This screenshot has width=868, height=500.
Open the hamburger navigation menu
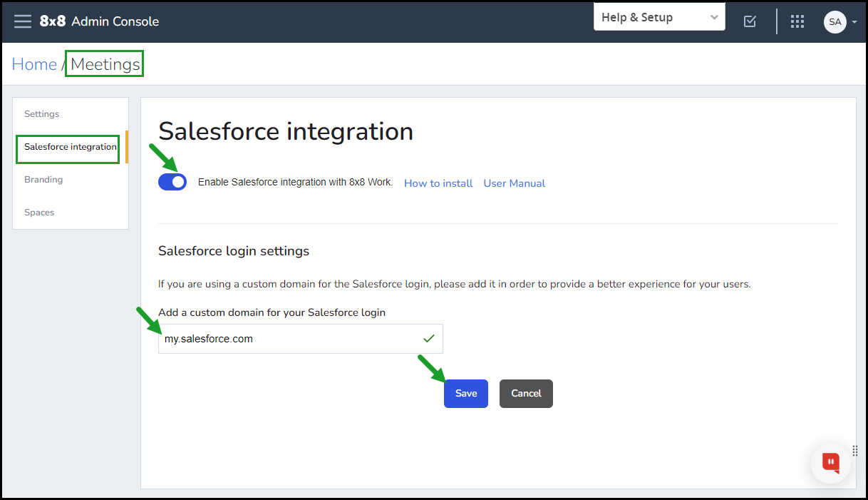point(23,21)
